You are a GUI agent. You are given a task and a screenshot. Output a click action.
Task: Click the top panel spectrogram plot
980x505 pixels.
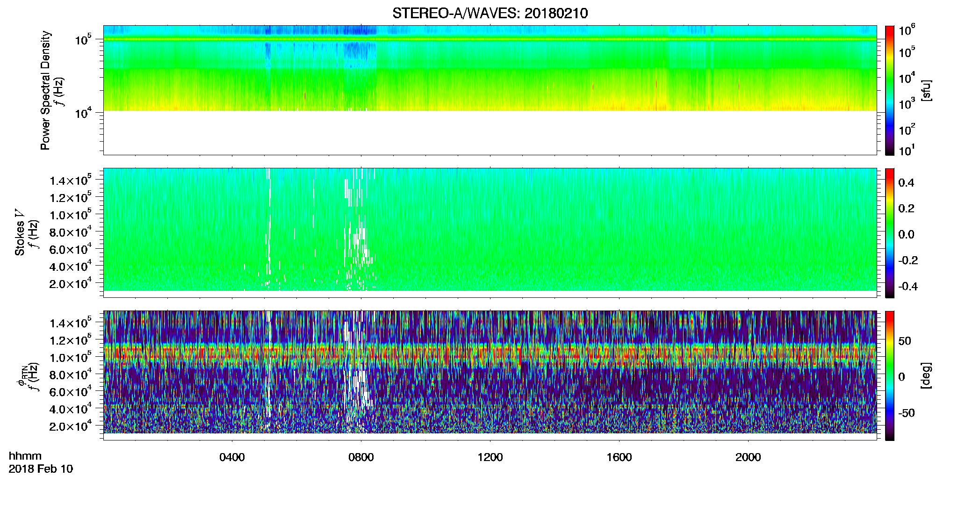click(x=490, y=90)
